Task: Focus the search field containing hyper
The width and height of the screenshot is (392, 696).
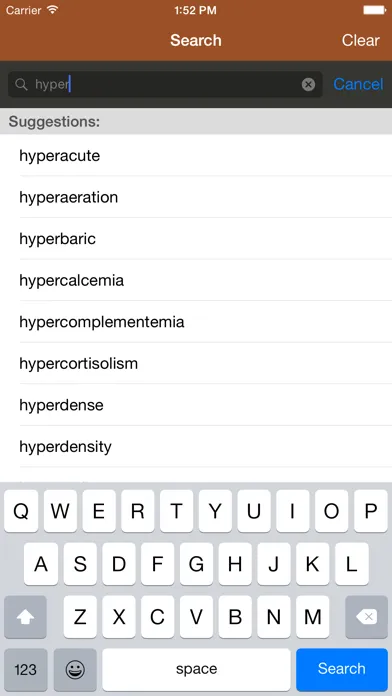Action: point(165,84)
